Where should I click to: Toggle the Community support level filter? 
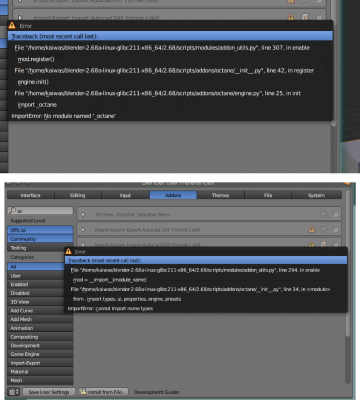(40, 239)
